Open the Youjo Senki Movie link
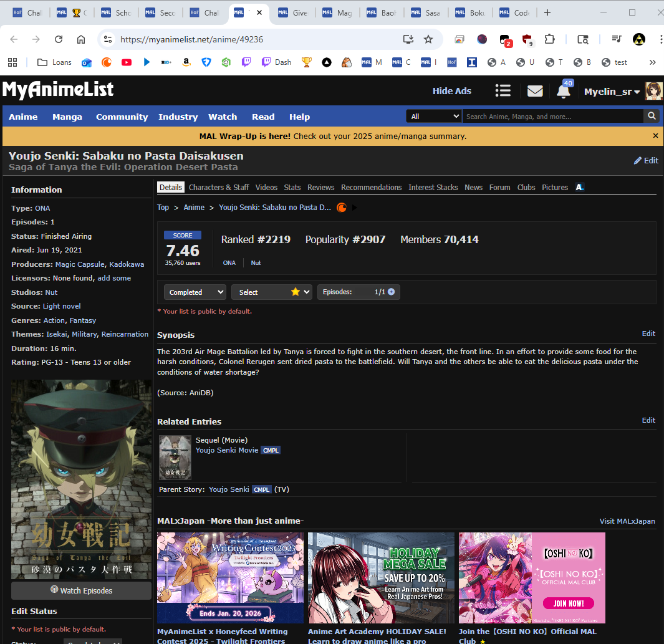 click(226, 450)
